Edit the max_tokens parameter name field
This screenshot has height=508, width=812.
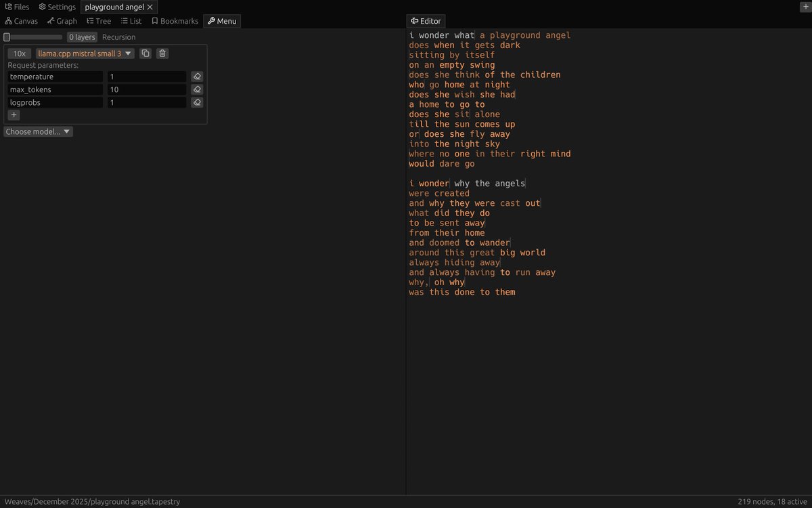pyautogui.click(x=55, y=89)
